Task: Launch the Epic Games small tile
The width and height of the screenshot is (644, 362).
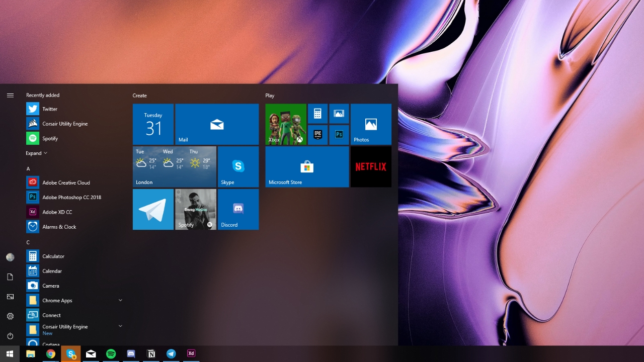Action: coord(317,135)
